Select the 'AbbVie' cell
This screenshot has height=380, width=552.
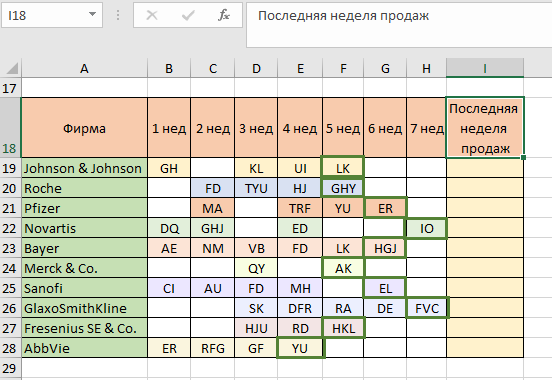[x=84, y=348]
